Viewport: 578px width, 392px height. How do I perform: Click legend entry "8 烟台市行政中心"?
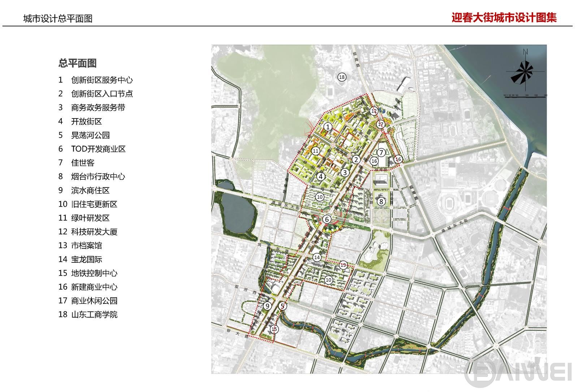(92, 176)
